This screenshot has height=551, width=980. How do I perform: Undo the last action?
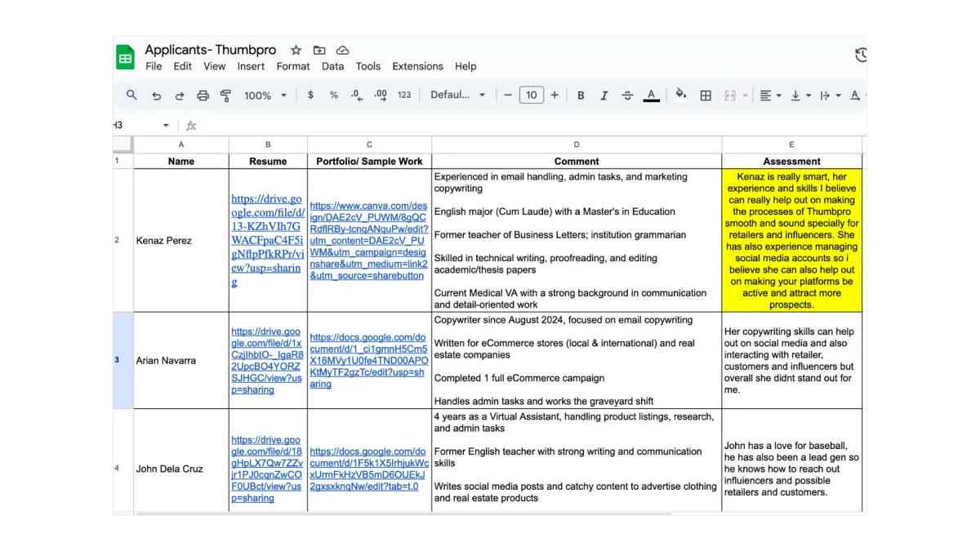[x=156, y=96]
